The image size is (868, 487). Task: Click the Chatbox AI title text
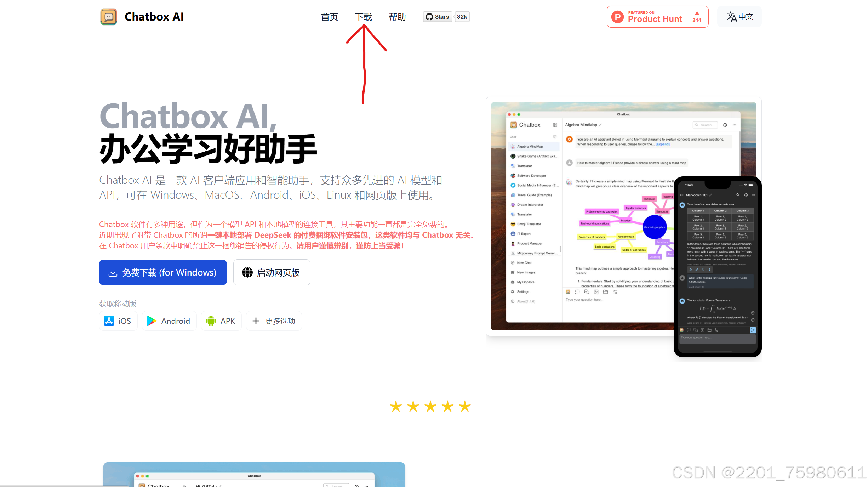[154, 17]
